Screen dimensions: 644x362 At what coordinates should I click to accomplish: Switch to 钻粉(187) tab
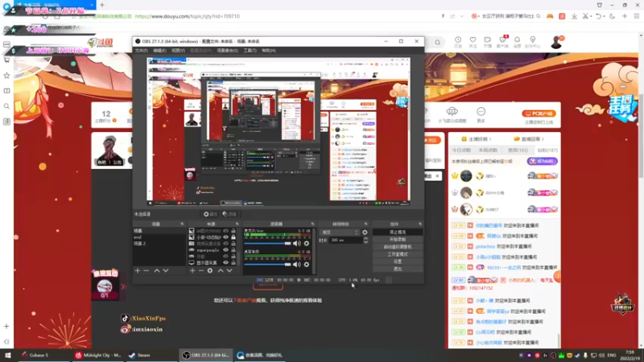(x=547, y=150)
